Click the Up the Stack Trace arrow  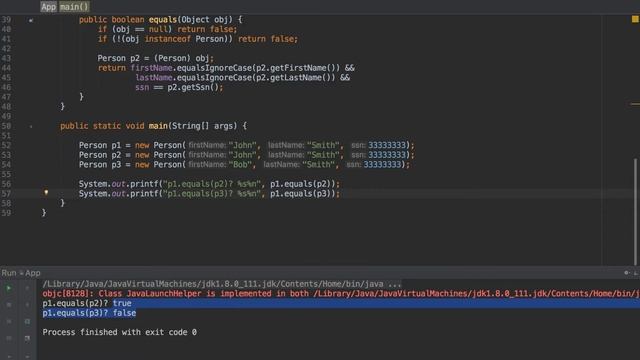coord(27,288)
